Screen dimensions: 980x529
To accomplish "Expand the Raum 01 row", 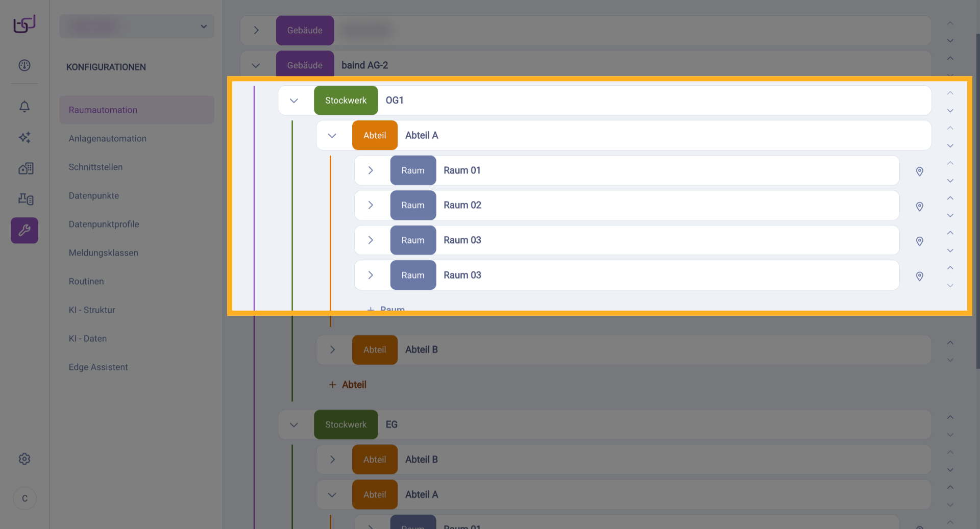I will [371, 170].
